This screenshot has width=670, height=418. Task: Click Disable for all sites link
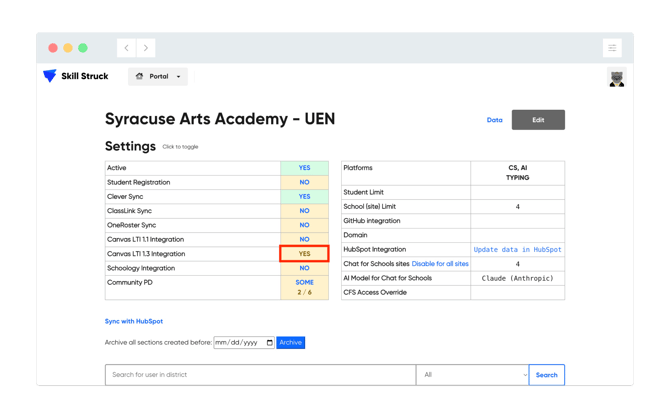tap(440, 264)
